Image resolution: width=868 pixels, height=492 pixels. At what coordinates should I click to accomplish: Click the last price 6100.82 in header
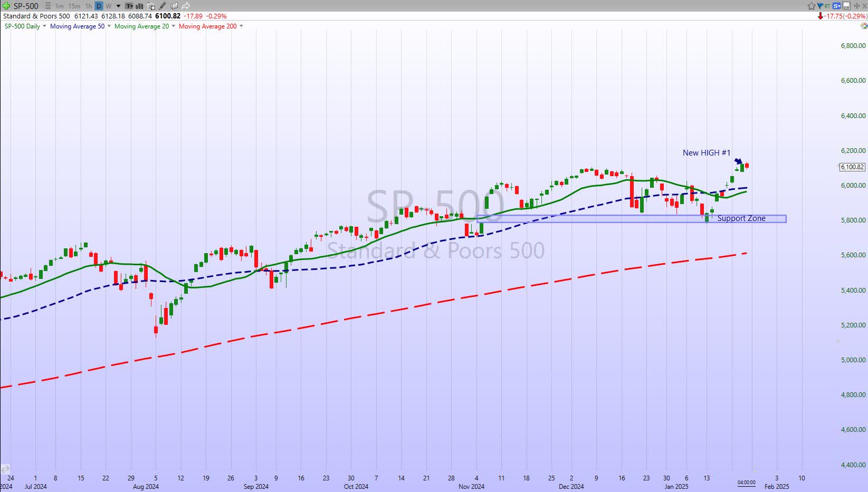[168, 16]
